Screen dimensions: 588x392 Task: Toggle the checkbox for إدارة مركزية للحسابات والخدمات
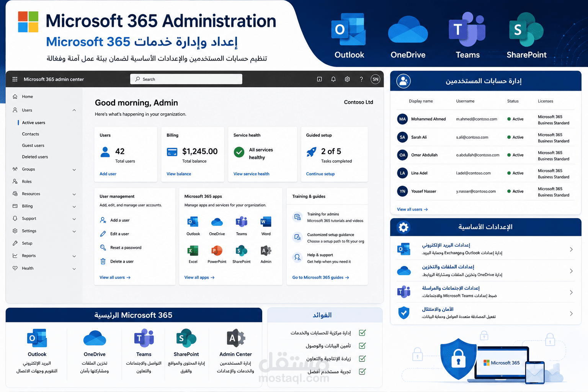[362, 333]
